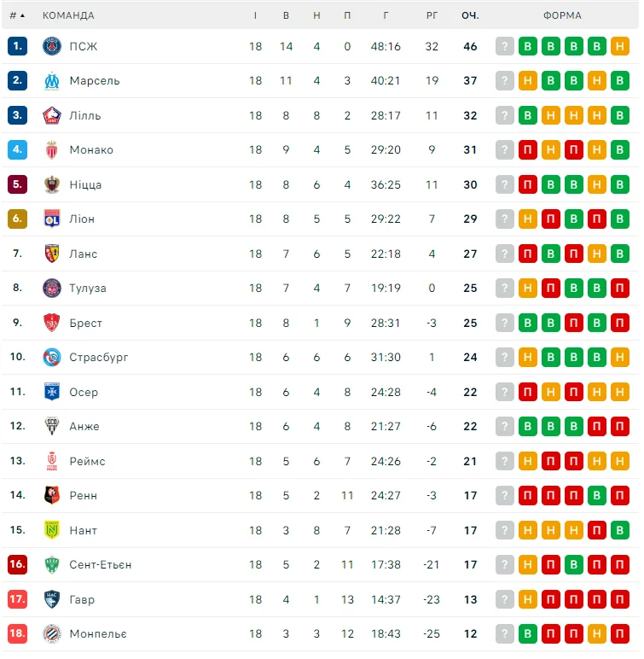The image size is (644, 659).
Task: Open the Лілль team link
Action: (x=85, y=115)
